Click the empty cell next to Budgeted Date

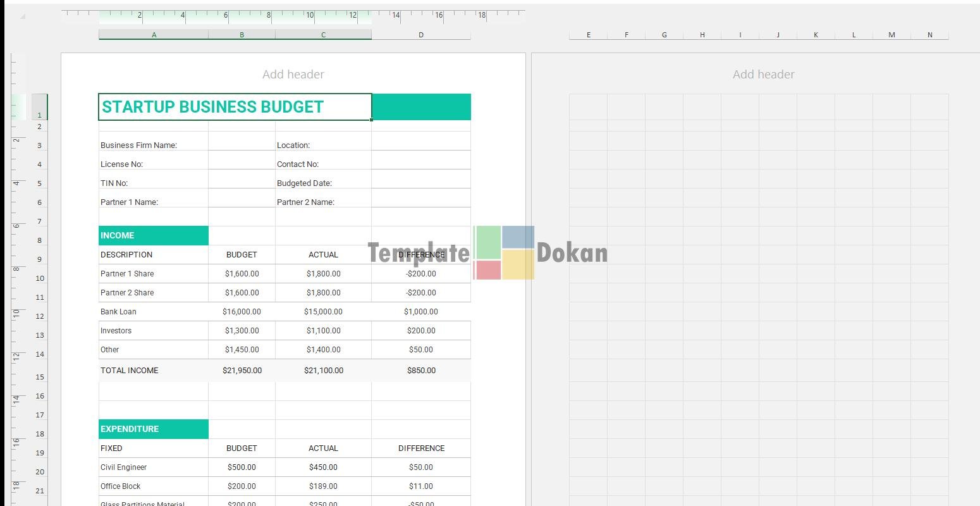(x=421, y=183)
